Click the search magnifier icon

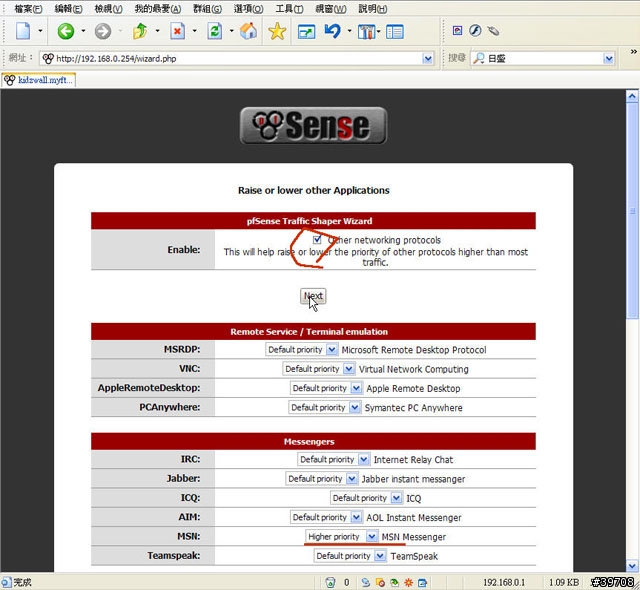[x=478, y=58]
